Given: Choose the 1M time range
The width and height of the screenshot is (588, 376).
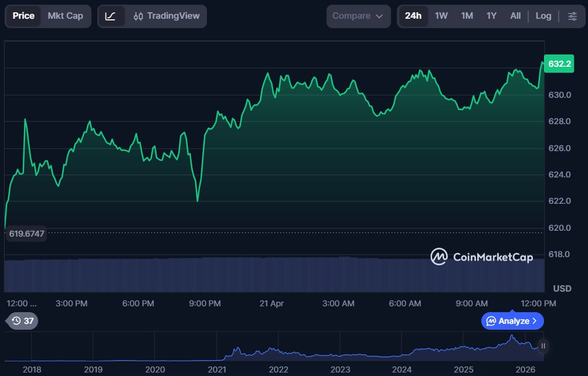Looking at the screenshot, I should tap(467, 16).
